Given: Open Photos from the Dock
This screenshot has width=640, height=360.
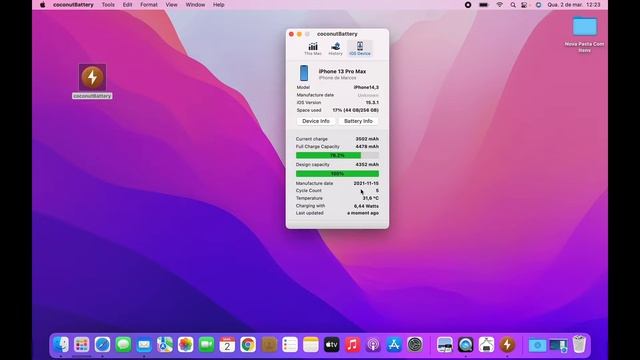Looking at the screenshot, I should [x=185, y=345].
